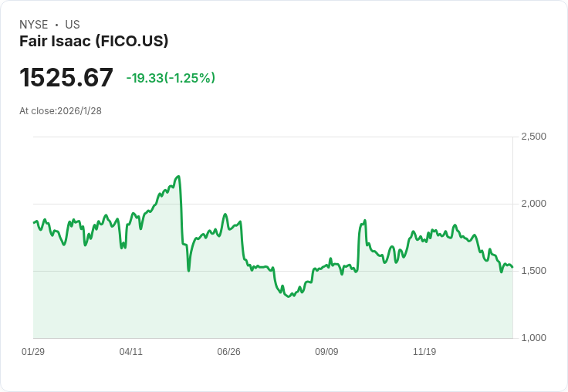Select the 1,000 y-axis label
The height and width of the screenshot is (392, 568).
(533, 338)
